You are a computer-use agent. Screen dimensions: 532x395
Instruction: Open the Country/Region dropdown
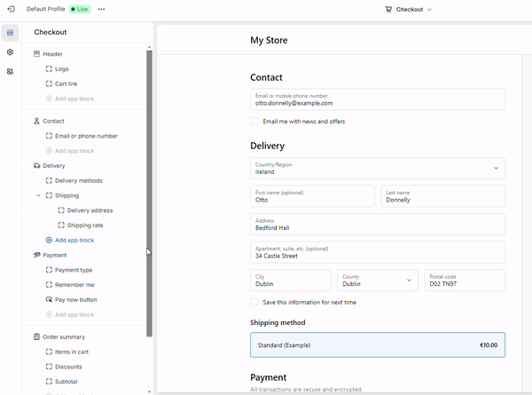(x=377, y=169)
